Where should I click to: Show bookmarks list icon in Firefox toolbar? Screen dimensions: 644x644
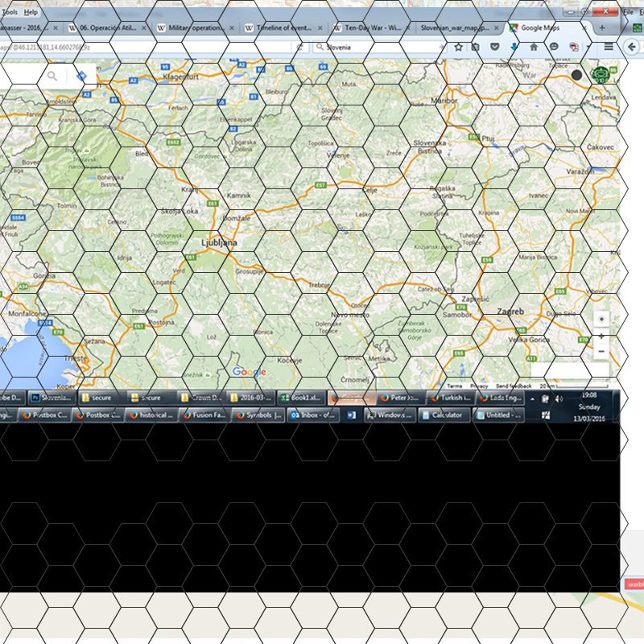point(476,47)
